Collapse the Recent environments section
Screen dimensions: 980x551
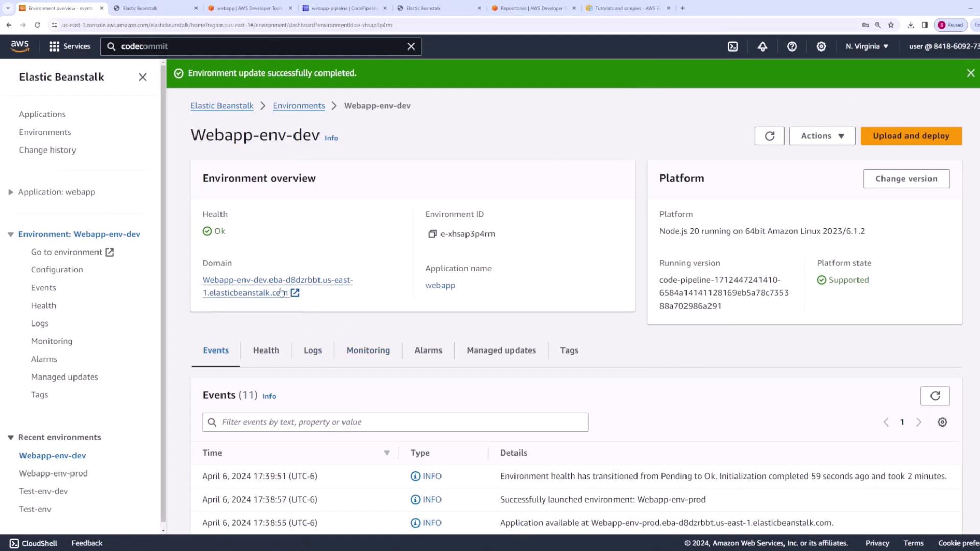pos(11,438)
